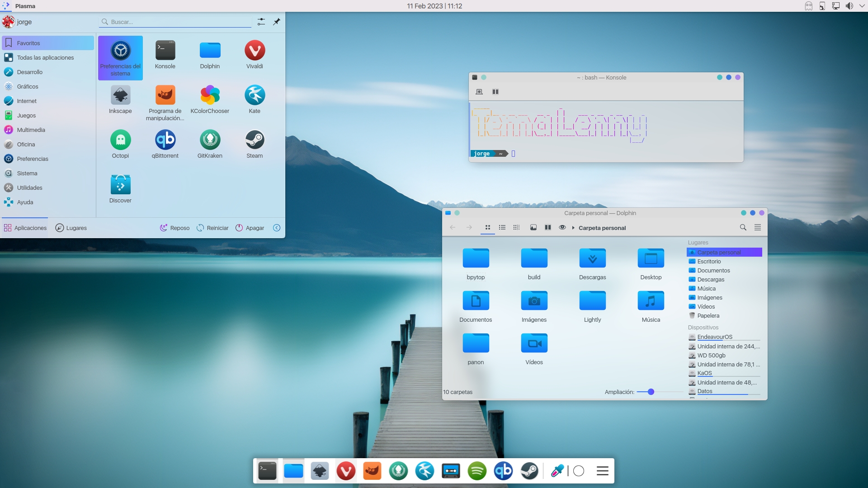Expand the Carpeta personal breadcrumb arrow
The height and width of the screenshot is (488, 868).
pyautogui.click(x=573, y=228)
